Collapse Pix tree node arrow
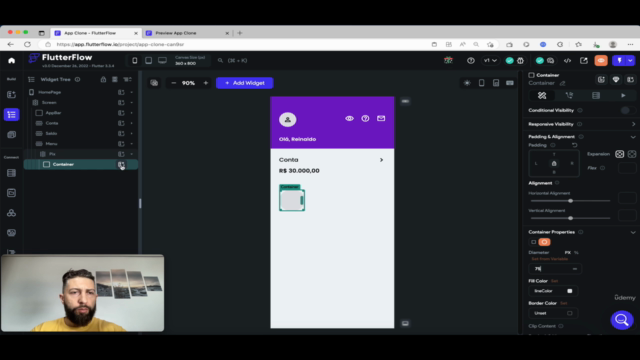 (x=131, y=154)
